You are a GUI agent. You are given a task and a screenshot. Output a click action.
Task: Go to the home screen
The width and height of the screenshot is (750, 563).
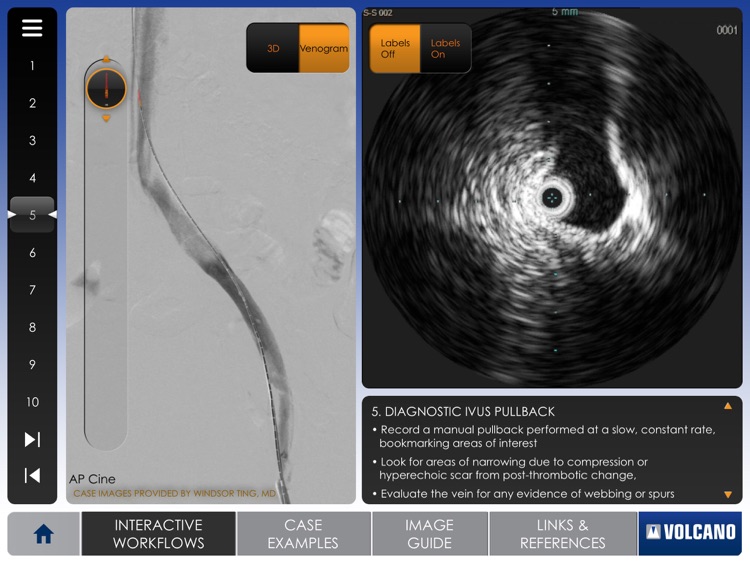(x=44, y=534)
